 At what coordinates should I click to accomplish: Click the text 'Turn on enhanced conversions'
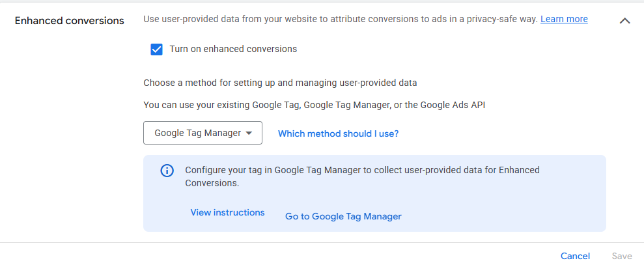pyautogui.click(x=233, y=49)
